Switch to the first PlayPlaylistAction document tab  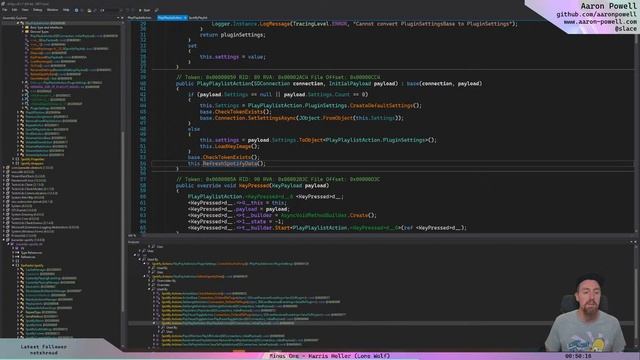tap(140, 18)
